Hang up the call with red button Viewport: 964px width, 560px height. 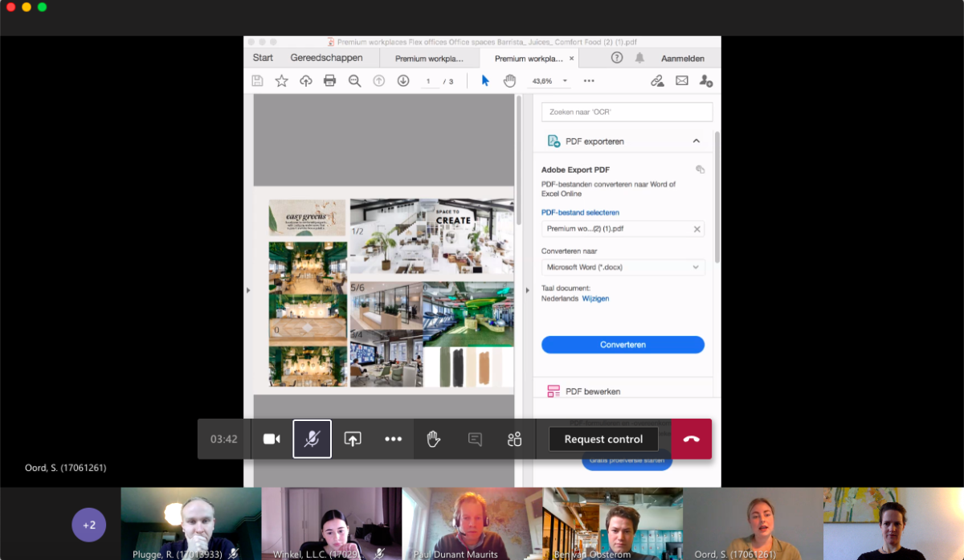tap(692, 439)
